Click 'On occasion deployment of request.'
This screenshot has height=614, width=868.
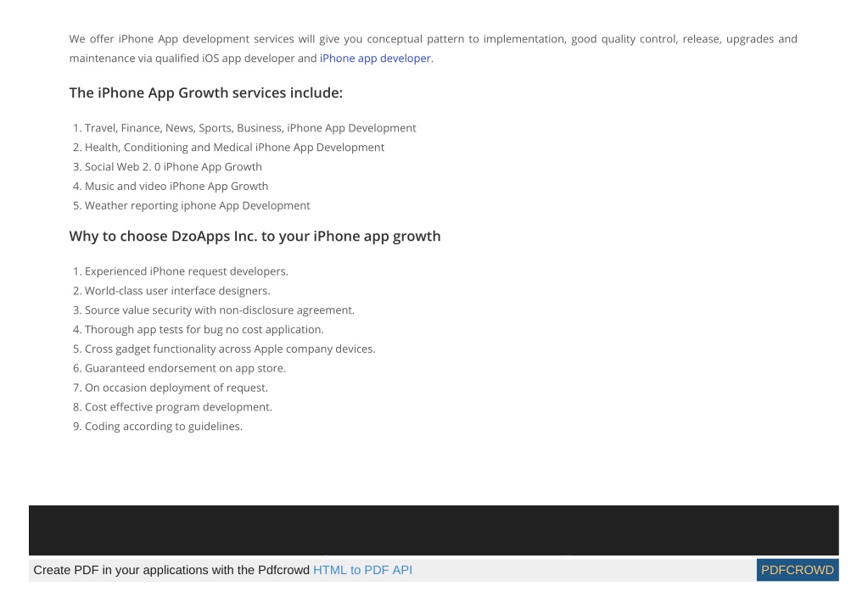tap(176, 388)
